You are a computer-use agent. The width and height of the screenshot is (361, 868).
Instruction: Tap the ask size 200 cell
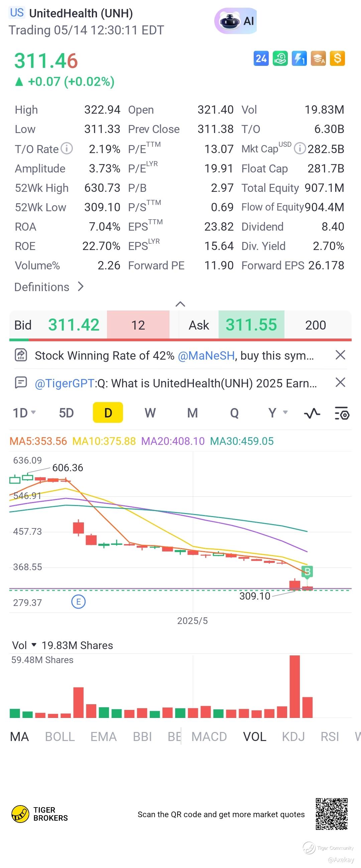click(x=316, y=325)
